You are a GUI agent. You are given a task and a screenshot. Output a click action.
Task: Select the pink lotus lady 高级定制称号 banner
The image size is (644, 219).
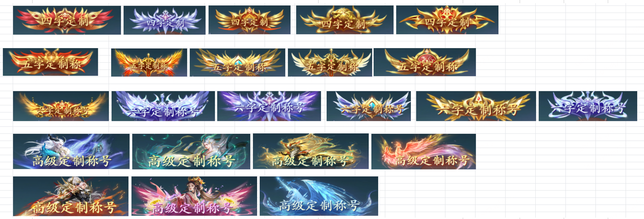tap(194, 196)
